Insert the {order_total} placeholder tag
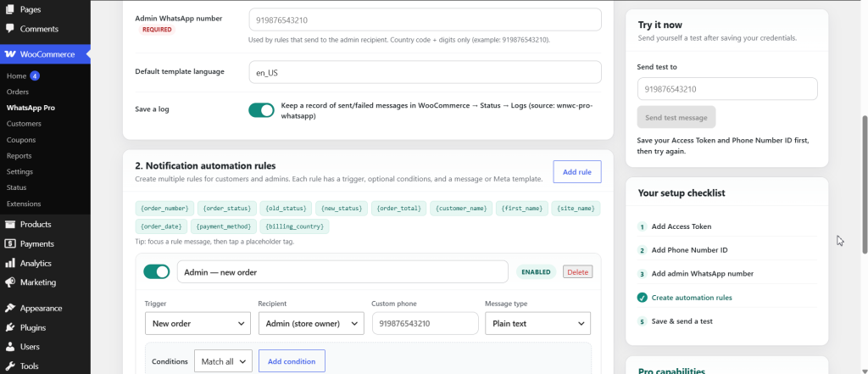 pyautogui.click(x=399, y=209)
